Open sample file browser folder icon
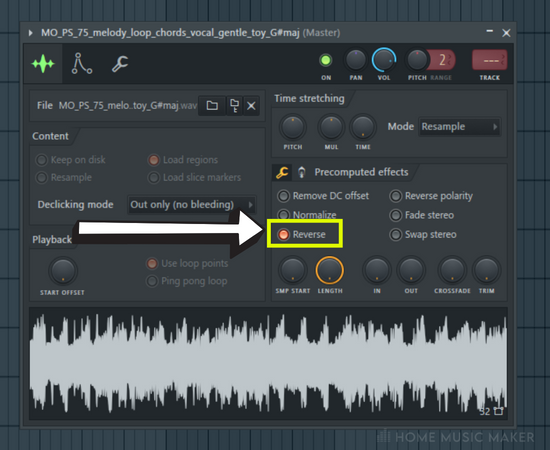This screenshot has width=550, height=450. point(212,106)
